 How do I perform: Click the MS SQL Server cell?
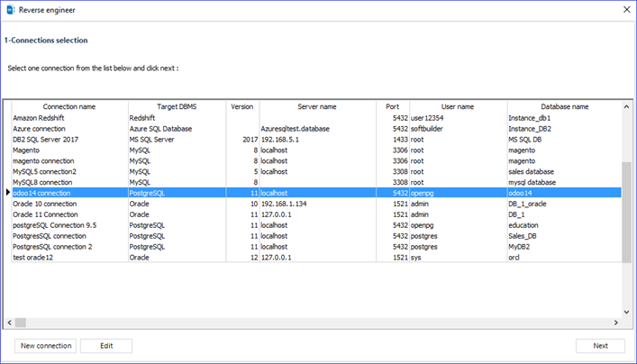[177, 140]
